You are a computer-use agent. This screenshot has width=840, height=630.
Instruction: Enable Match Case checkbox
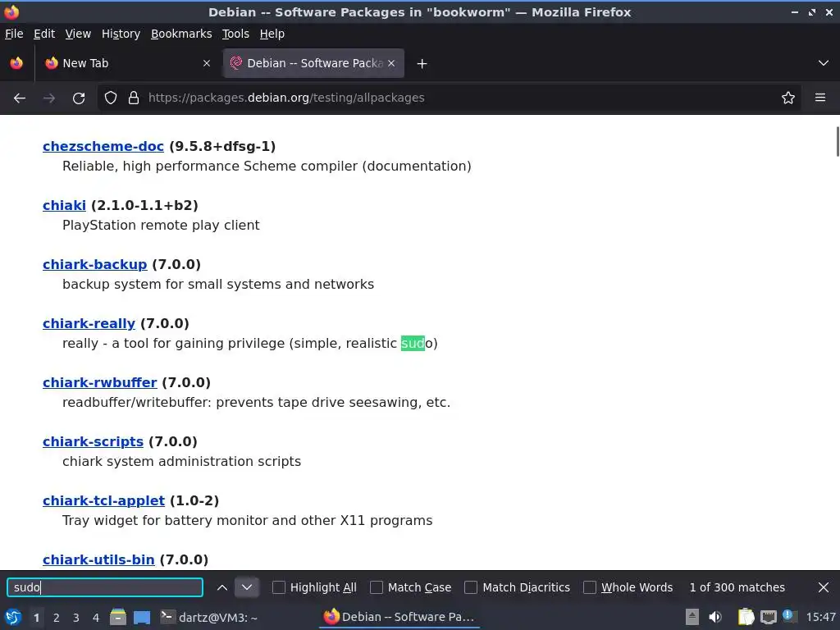point(377,587)
